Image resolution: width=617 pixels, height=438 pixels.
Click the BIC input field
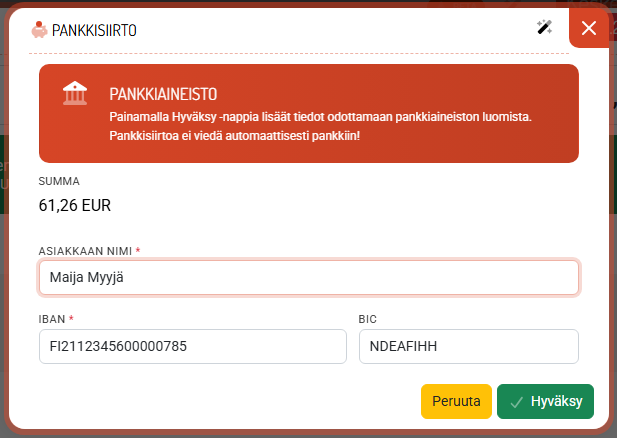pos(469,346)
